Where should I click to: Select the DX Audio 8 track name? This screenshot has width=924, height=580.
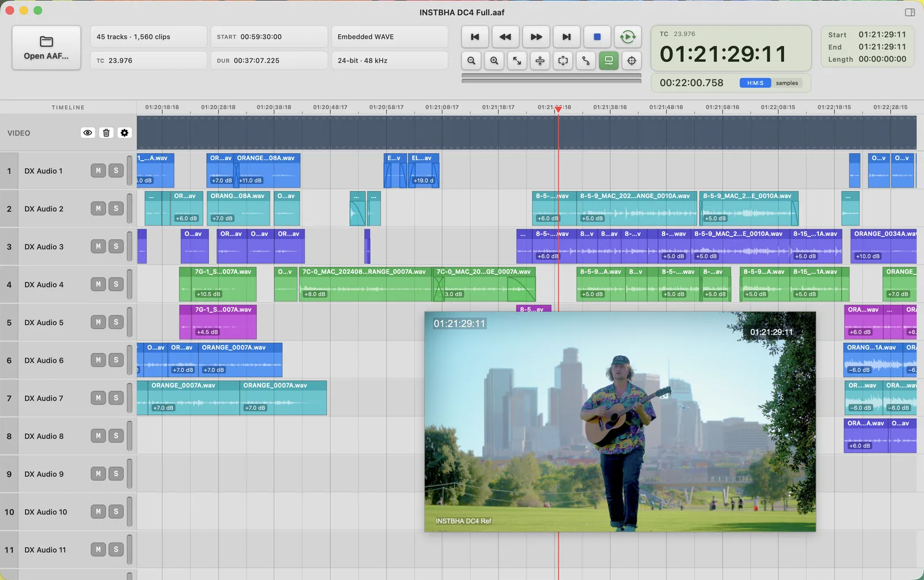coord(44,436)
